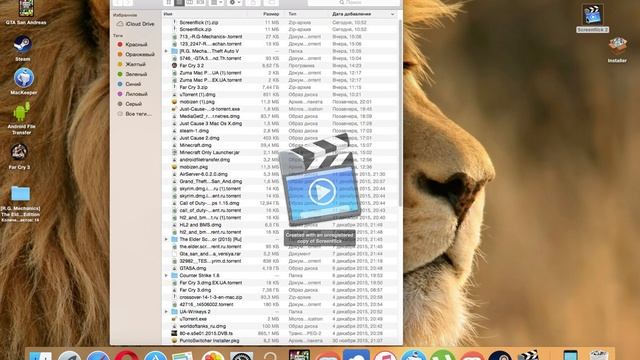Open the Installer desktop icon
Viewport: 640px width, 360px height.
[617, 50]
